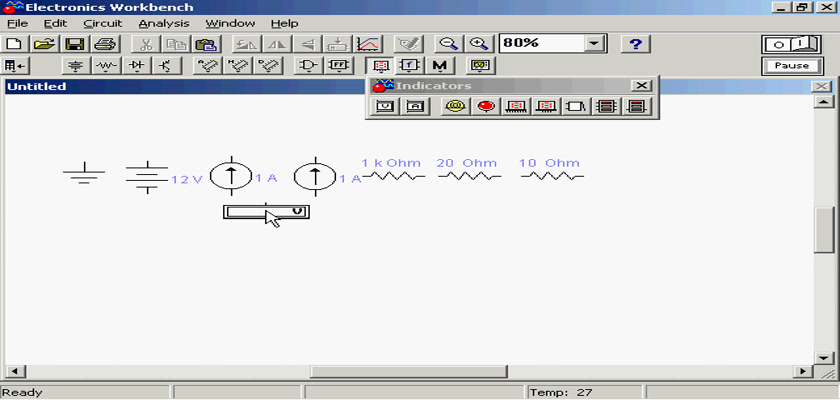Open the flip-flop Digital parts bin
This screenshot has height=400, width=840.
pos(338,66)
